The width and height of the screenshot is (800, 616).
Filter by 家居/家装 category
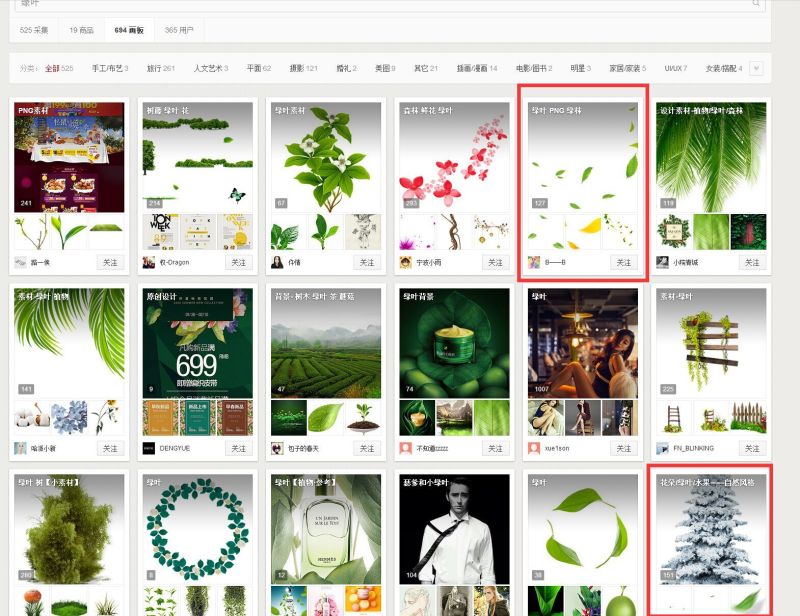coord(628,68)
